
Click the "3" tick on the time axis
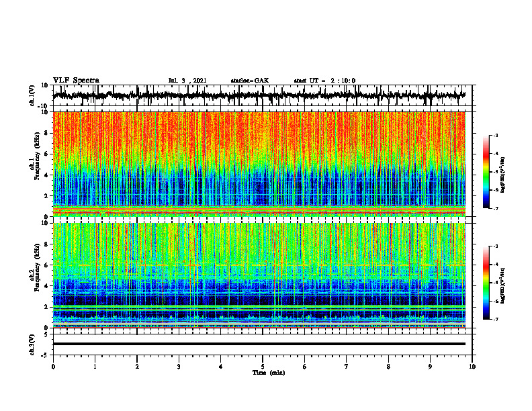click(x=179, y=367)
